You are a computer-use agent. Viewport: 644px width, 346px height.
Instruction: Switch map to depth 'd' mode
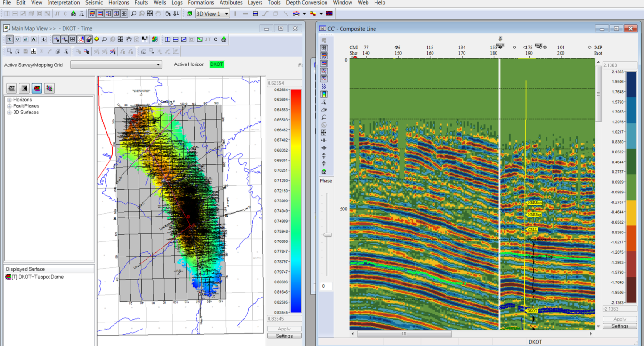click(26, 40)
